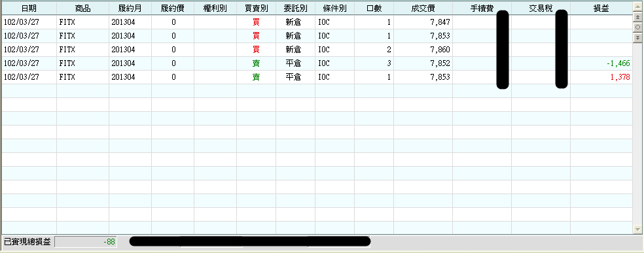The height and width of the screenshot is (253, 644).
Task: Sort by the 日期 column header
Action: tap(29, 8)
